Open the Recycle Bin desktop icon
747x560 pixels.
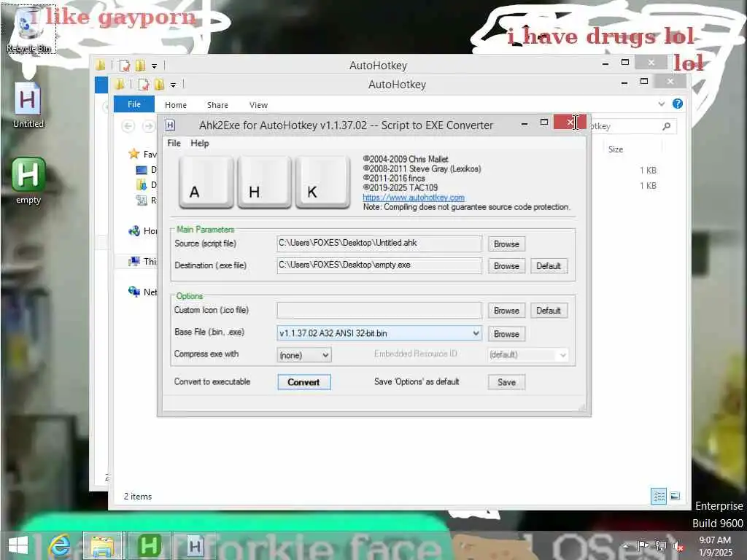28,29
